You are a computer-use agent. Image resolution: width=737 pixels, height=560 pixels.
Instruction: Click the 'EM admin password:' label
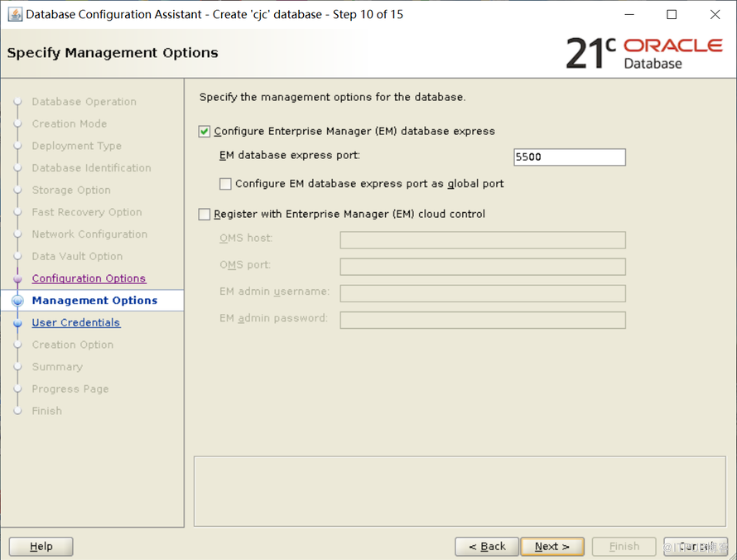tap(273, 318)
